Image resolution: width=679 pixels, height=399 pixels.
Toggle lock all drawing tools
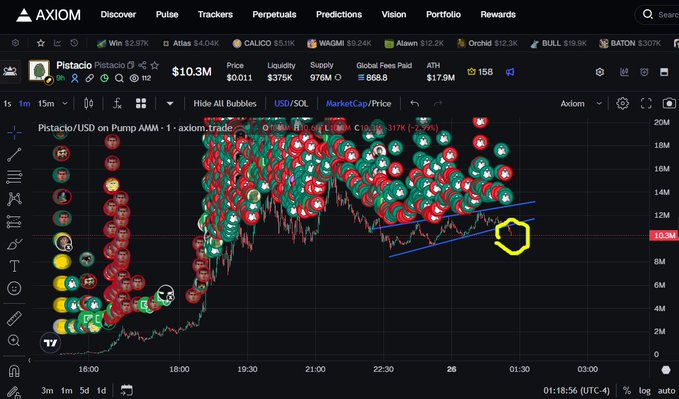(14, 392)
